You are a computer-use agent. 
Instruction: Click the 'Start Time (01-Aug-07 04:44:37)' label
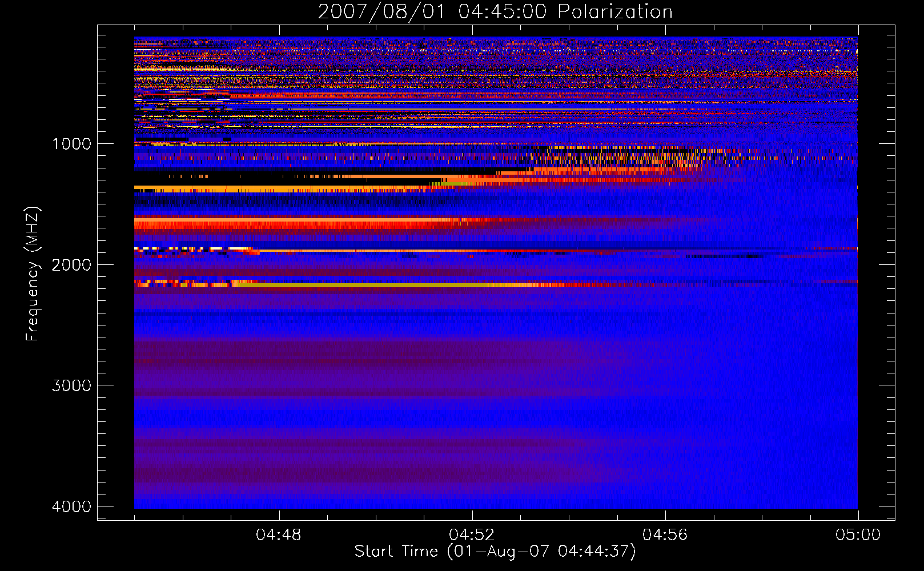pyautogui.click(x=495, y=552)
